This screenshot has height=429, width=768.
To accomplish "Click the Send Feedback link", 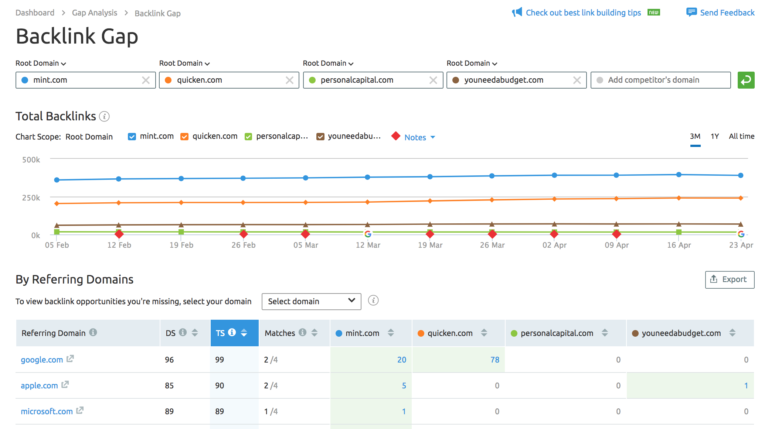I will [727, 13].
